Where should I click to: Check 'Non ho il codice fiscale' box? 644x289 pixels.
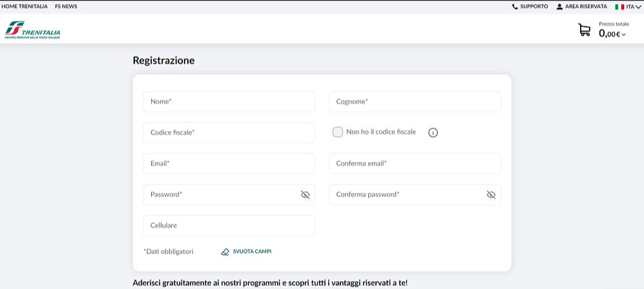click(338, 132)
